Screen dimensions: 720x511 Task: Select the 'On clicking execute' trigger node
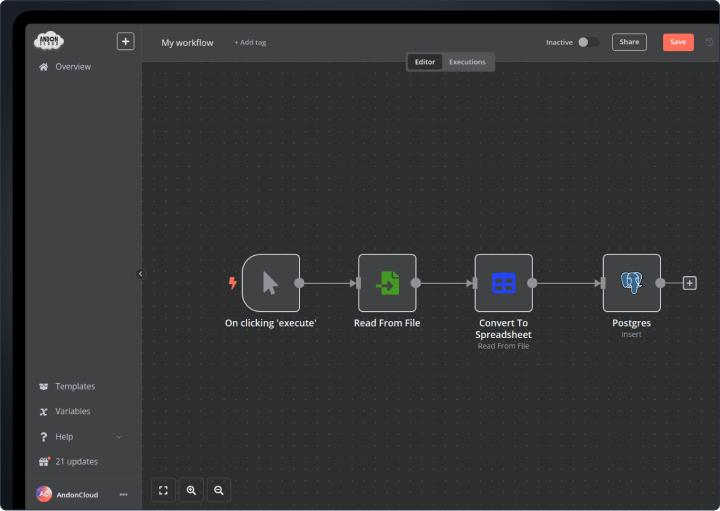point(270,283)
